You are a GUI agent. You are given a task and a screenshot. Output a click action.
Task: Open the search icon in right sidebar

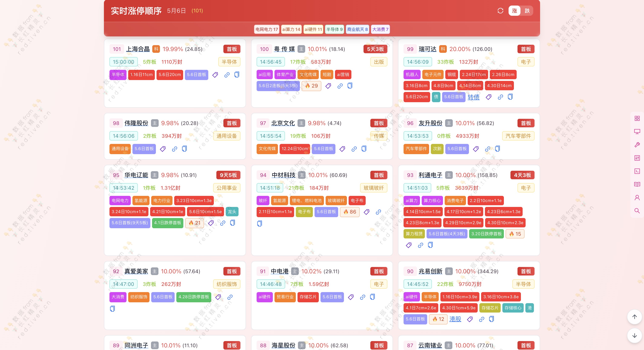click(x=637, y=211)
